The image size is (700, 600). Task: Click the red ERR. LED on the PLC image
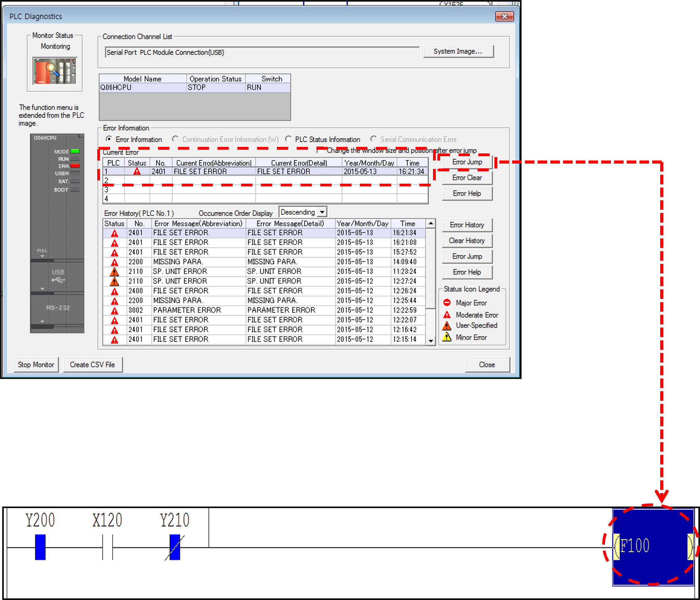(75, 166)
